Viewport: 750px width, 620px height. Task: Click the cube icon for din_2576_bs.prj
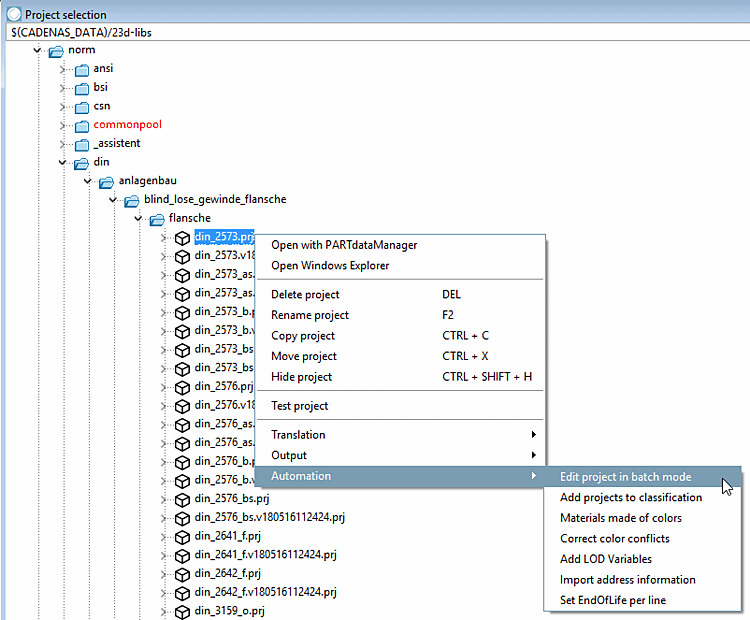pyautogui.click(x=182, y=499)
